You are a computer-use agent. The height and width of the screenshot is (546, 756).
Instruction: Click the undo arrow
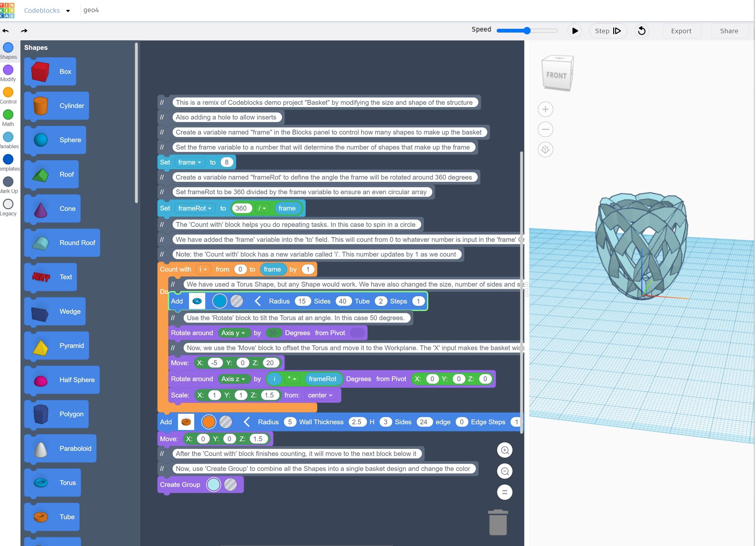click(x=5, y=30)
